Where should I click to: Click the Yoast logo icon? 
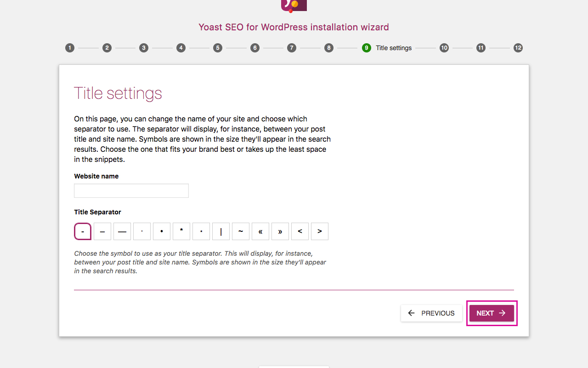point(294,6)
